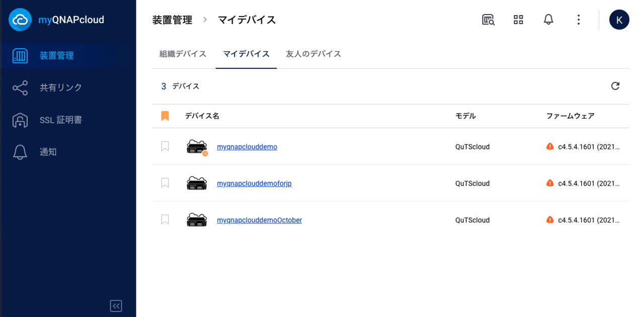Click the device search icon in the header
Screen dimensions: 644x317
488,20
